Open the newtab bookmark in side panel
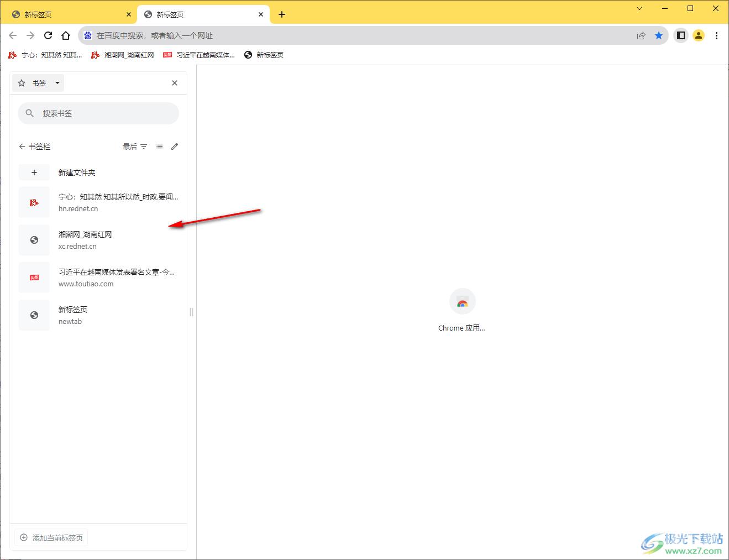Viewport: 729px width, 560px height. pyautogui.click(x=98, y=315)
